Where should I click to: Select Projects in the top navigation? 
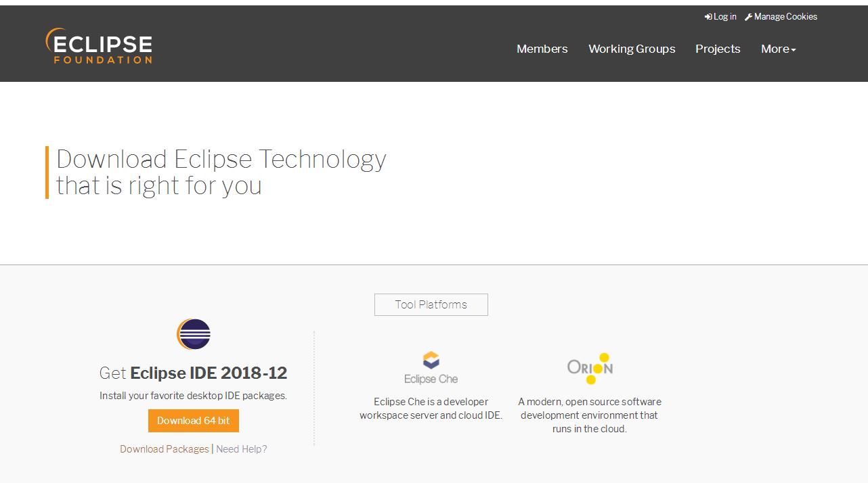718,49
